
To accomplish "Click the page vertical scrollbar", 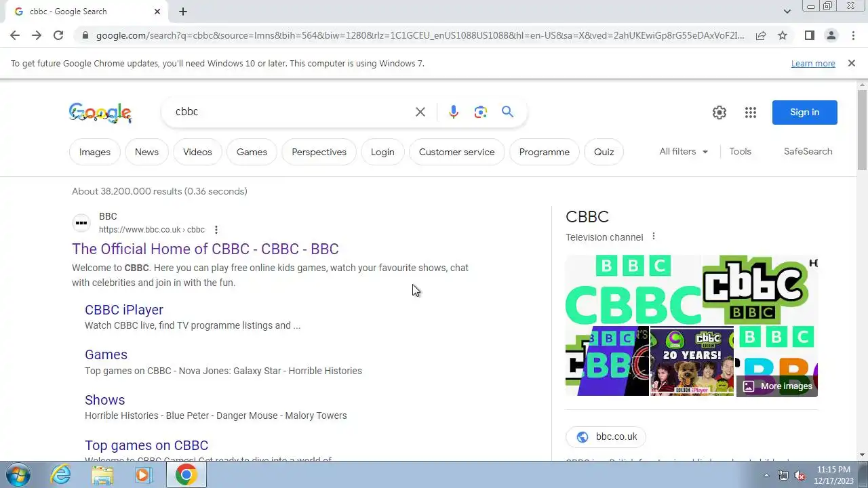I will pyautogui.click(x=862, y=129).
